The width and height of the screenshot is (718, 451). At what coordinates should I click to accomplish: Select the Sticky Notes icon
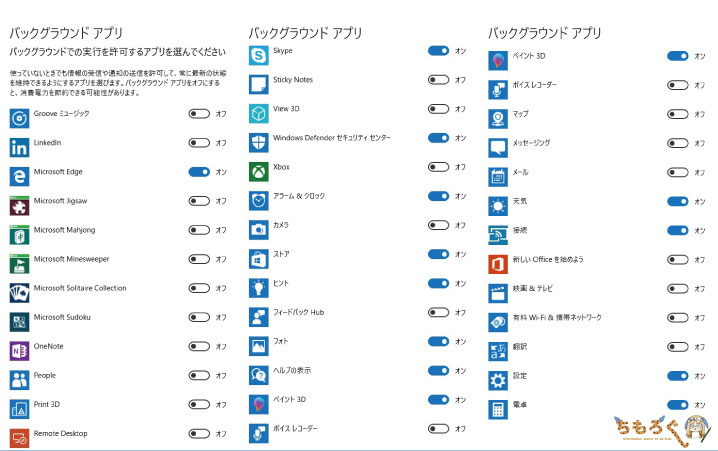tap(259, 85)
